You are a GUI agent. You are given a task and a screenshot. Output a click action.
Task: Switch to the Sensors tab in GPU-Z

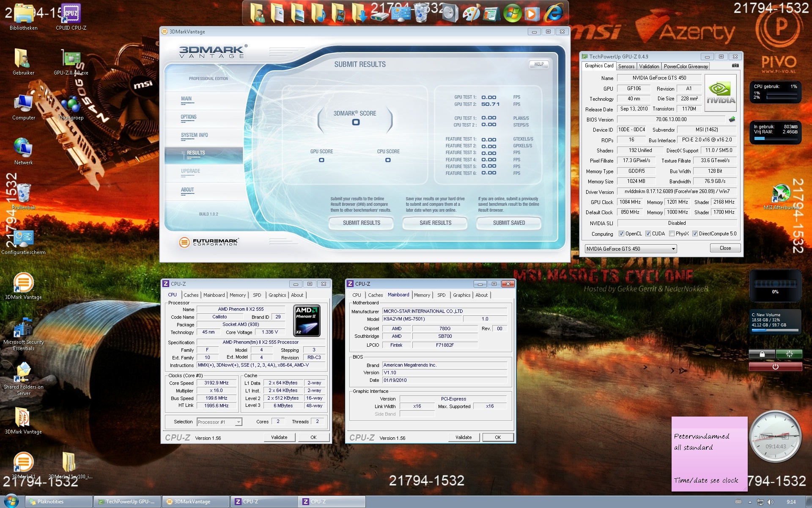[x=626, y=66]
